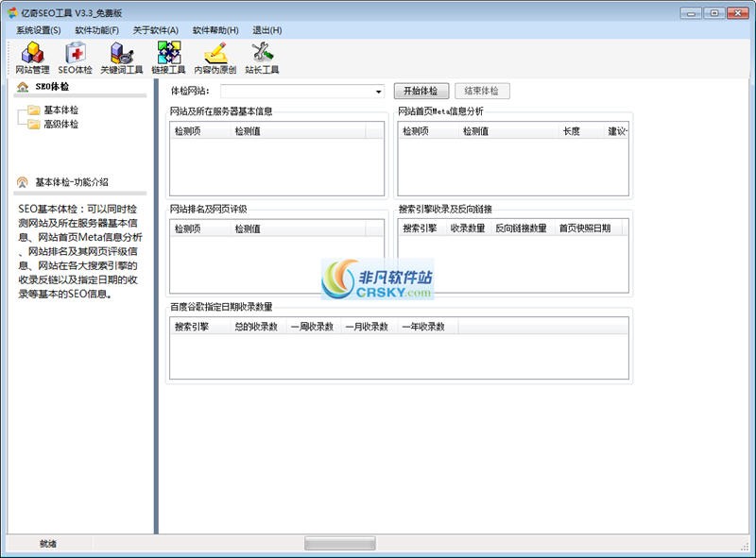The height and width of the screenshot is (558, 756).
Task: Click the progress bar in status bar
Action: point(340,544)
